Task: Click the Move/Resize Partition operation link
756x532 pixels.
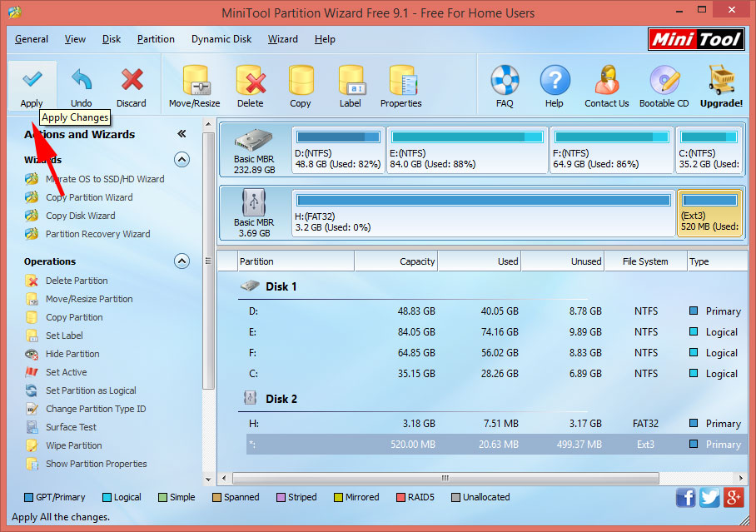Action: [89, 299]
